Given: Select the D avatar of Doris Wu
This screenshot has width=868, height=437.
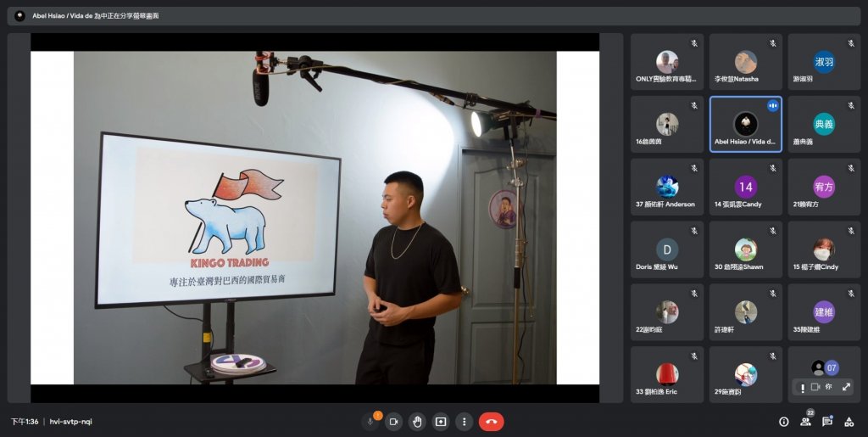Looking at the screenshot, I should coord(667,249).
